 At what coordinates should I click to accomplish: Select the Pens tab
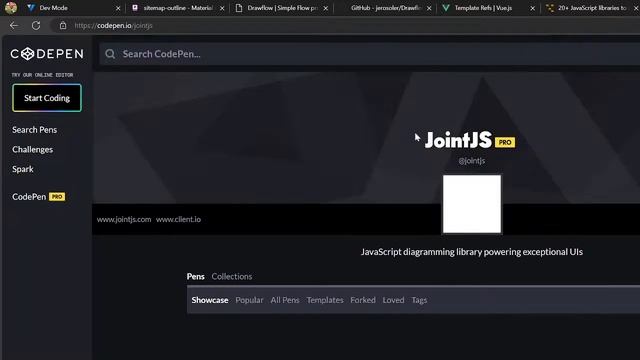pos(196,276)
